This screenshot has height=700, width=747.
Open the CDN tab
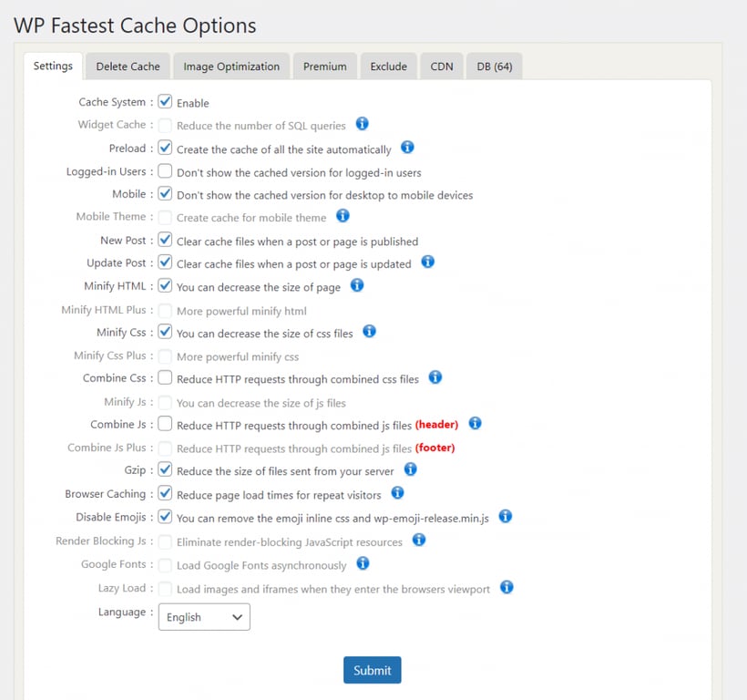441,66
